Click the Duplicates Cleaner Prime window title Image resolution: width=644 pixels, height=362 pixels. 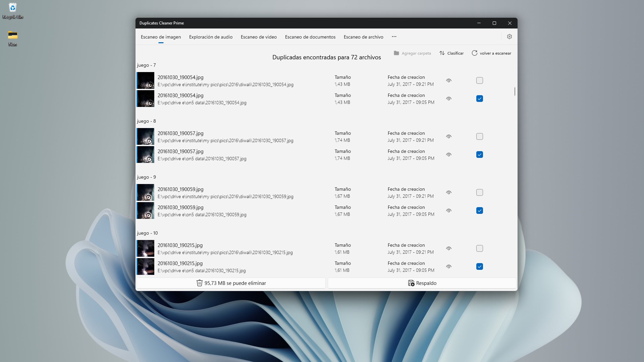[x=162, y=23]
